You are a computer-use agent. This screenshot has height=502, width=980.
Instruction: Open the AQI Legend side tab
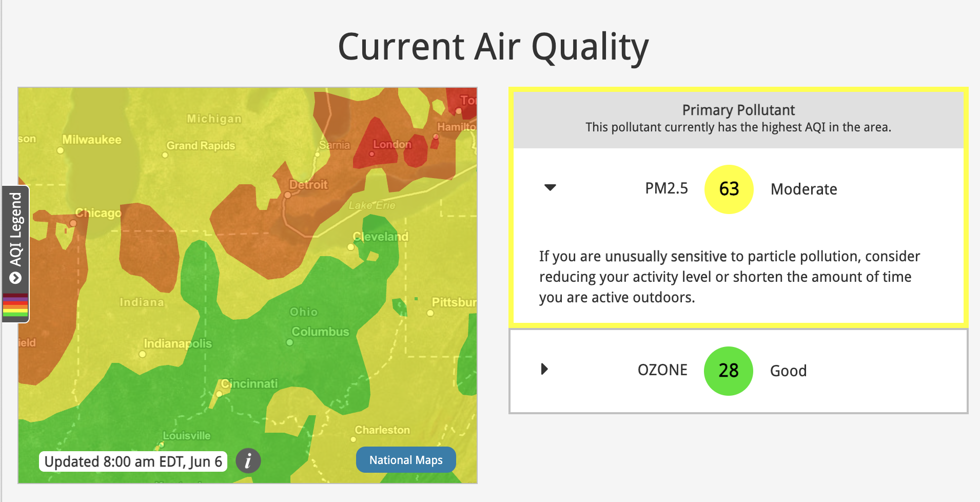click(15, 254)
